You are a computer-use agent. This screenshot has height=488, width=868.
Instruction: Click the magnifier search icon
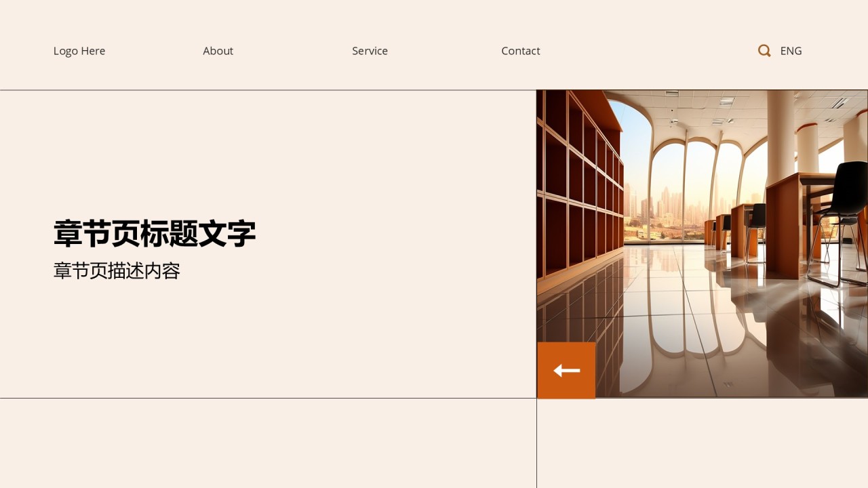764,51
